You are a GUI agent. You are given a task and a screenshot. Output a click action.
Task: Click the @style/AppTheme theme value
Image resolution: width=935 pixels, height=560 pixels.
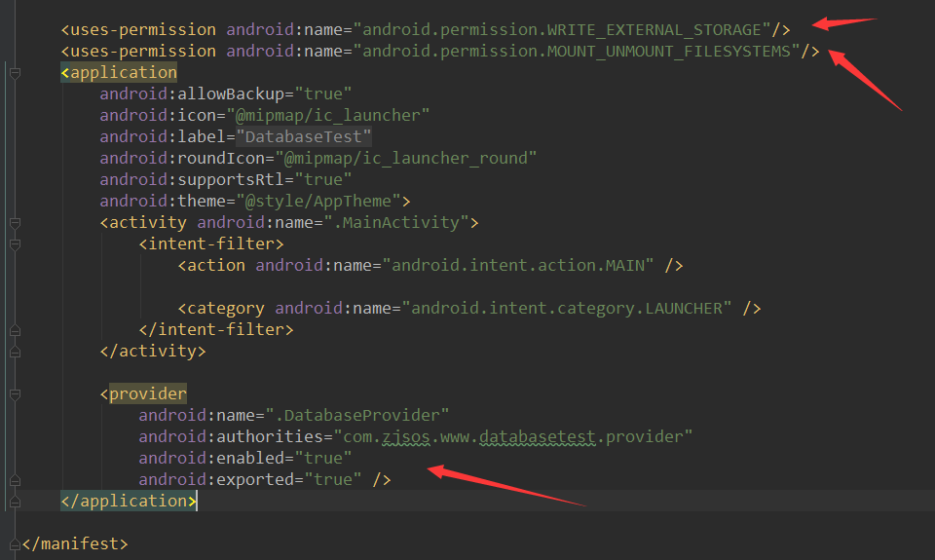point(318,202)
